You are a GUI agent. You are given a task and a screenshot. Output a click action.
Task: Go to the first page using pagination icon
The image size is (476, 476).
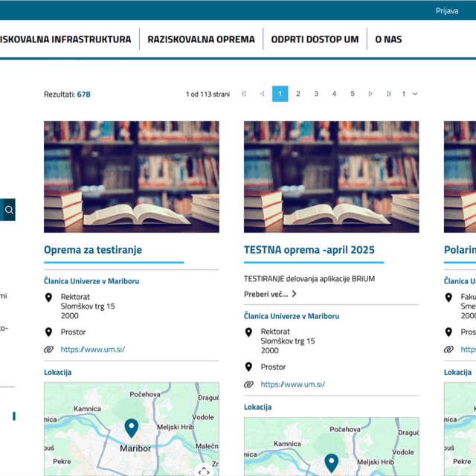pyautogui.click(x=244, y=94)
